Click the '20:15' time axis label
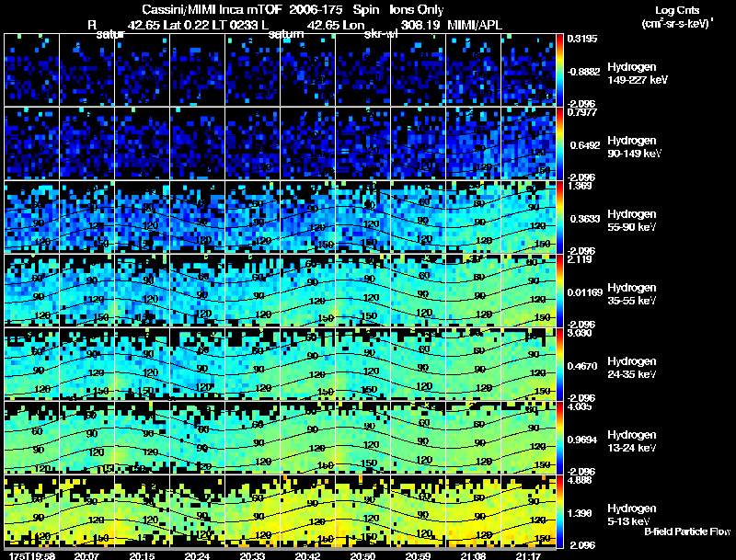The image size is (736, 560). pyautogui.click(x=143, y=555)
